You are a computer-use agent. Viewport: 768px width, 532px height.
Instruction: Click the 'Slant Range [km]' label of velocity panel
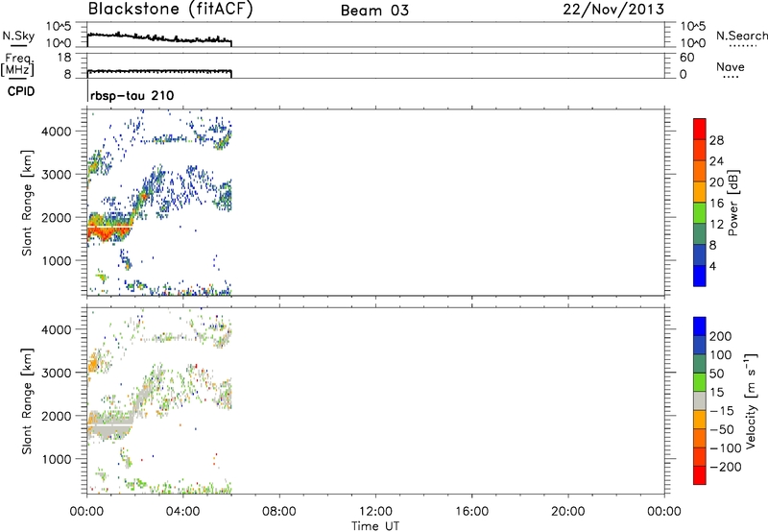point(27,401)
